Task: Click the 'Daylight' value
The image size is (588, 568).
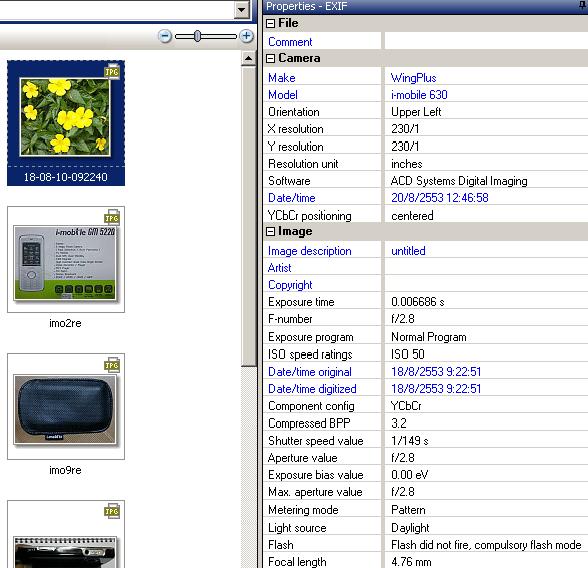Action: pyautogui.click(x=410, y=528)
